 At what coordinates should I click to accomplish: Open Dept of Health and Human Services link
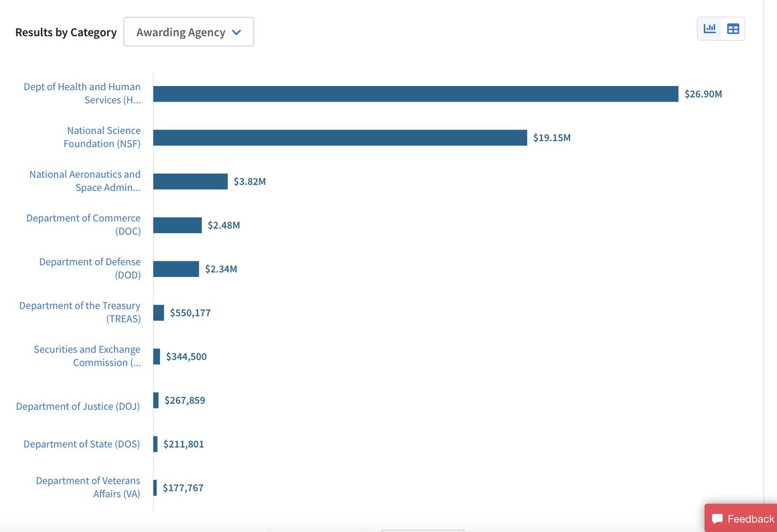point(82,93)
